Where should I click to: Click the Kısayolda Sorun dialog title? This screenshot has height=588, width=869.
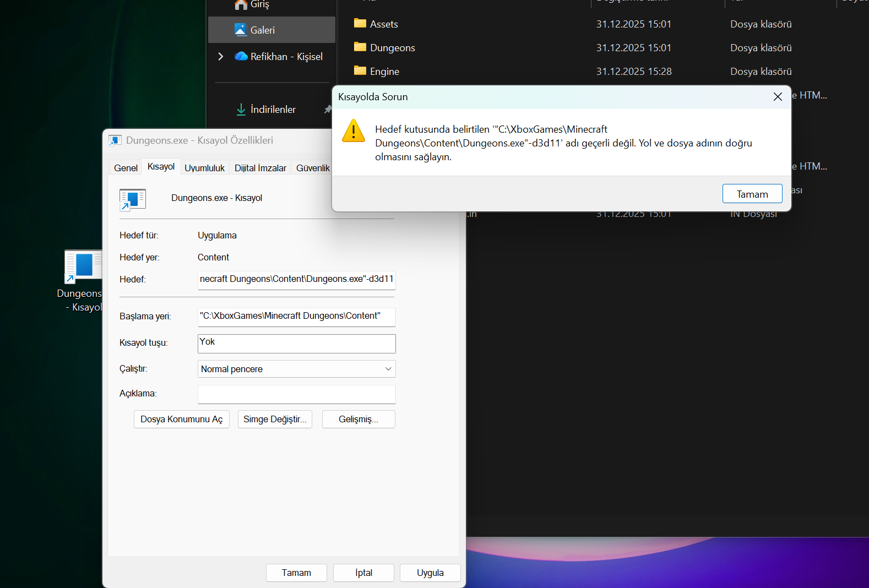coord(373,97)
